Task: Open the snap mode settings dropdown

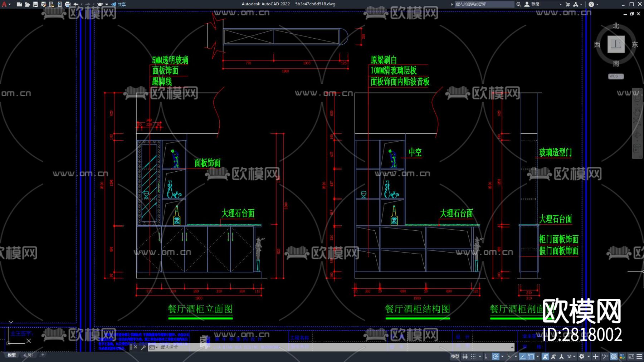Action: click(480, 356)
